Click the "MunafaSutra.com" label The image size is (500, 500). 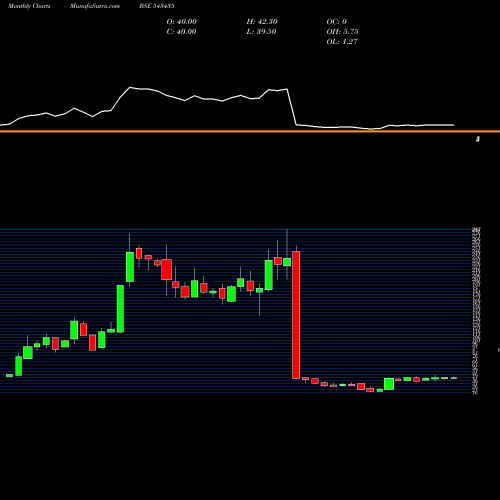click(95, 6)
